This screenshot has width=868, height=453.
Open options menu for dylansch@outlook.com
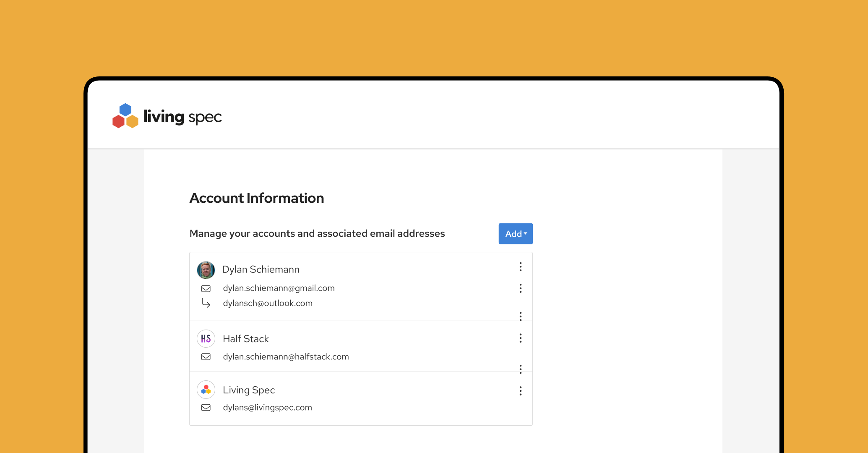pos(521,316)
